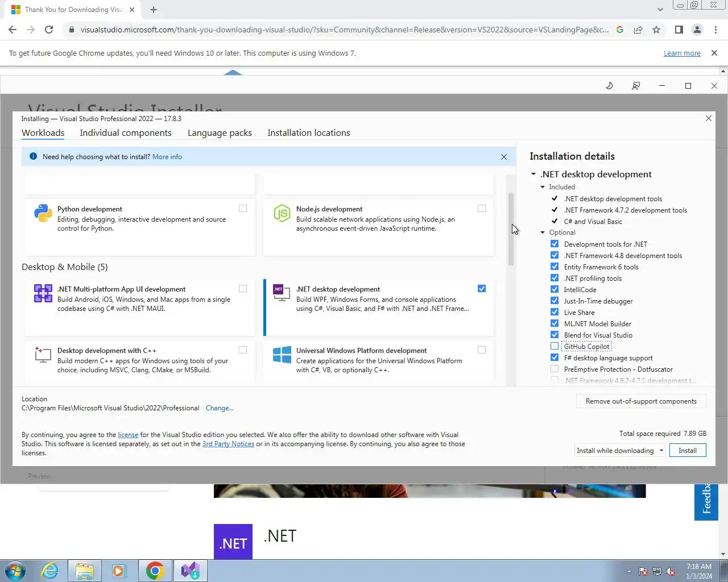Image resolution: width=728 pixels, height=582 pixels.
Task: Open the Installation locations tab
Action: [x=309, y=133]
